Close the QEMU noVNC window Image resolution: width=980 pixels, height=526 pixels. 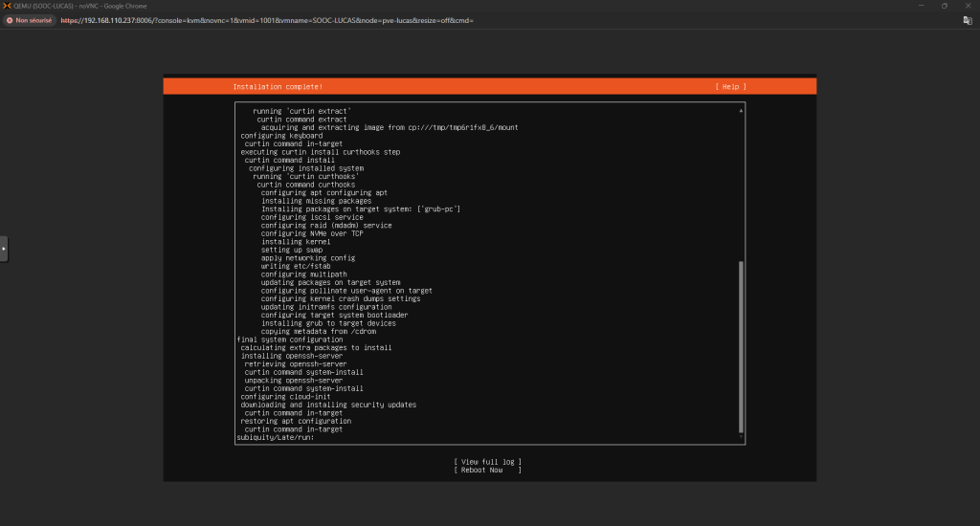point(969,5)
